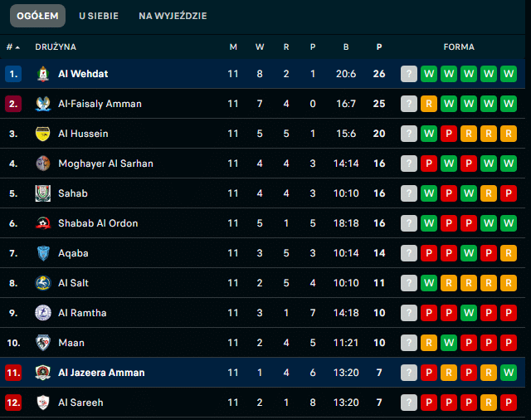The image size is (531, 420).
Task: Click the Al Wehdat team crest
Action: click(x=43, y=74)
